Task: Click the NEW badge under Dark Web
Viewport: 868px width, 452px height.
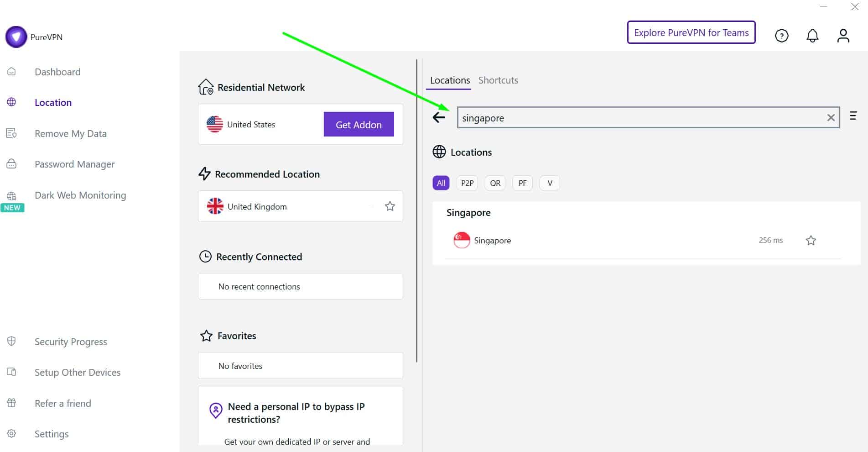Action: pyautogui.click(x=12, y=208)
